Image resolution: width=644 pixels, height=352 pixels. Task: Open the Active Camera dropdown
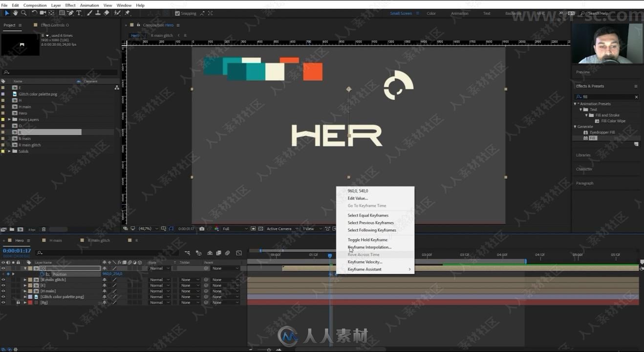click(x=282, y=228)
